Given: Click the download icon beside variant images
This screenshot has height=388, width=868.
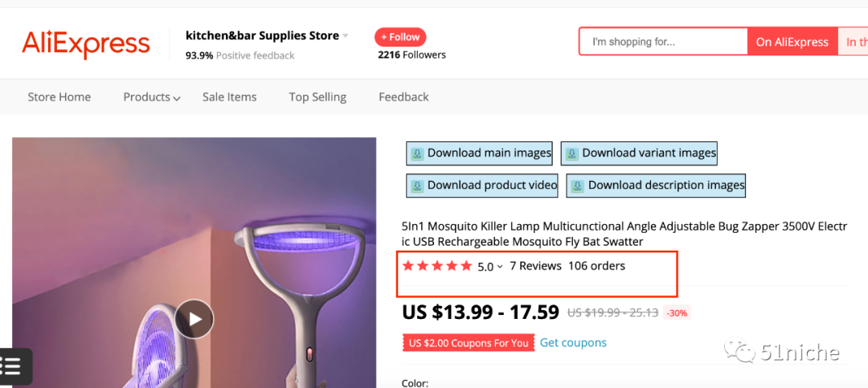Looking at the screenshot, I should tap(571, 153).
